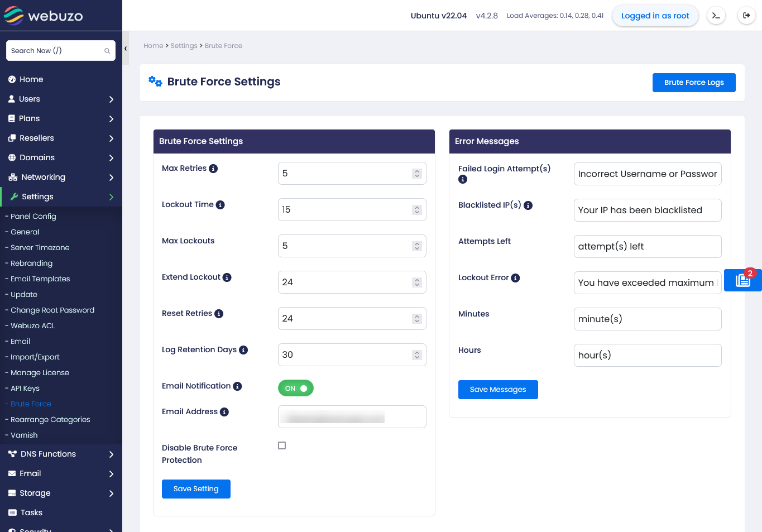Click the gears icon beside page title
Screen dimensions: 762x532
[155, 82]
